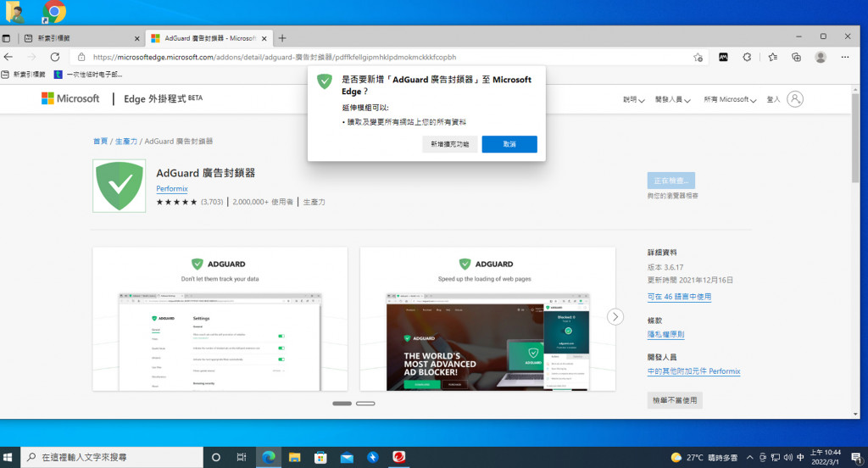Open the red Trend Micro taskbar icon
This screenshot has width=868, height=468.
coord(398,457)
